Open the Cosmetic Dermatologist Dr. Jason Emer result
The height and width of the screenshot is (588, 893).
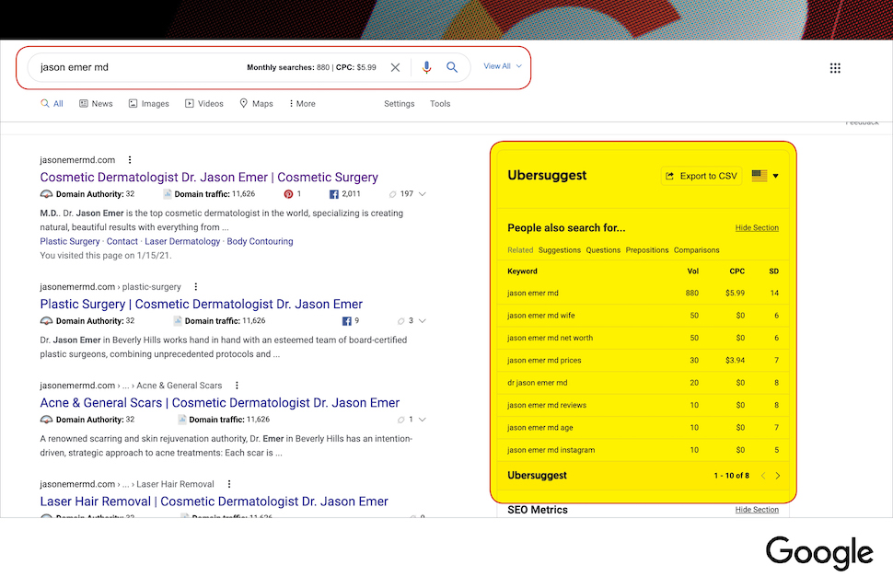(x=209, y=178)
